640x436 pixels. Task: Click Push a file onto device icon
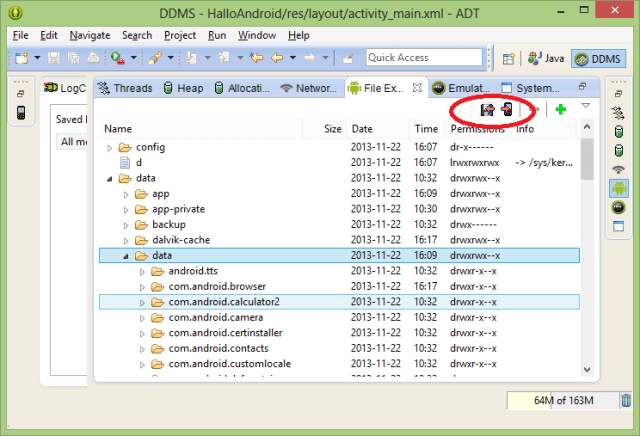click(507, 109)
